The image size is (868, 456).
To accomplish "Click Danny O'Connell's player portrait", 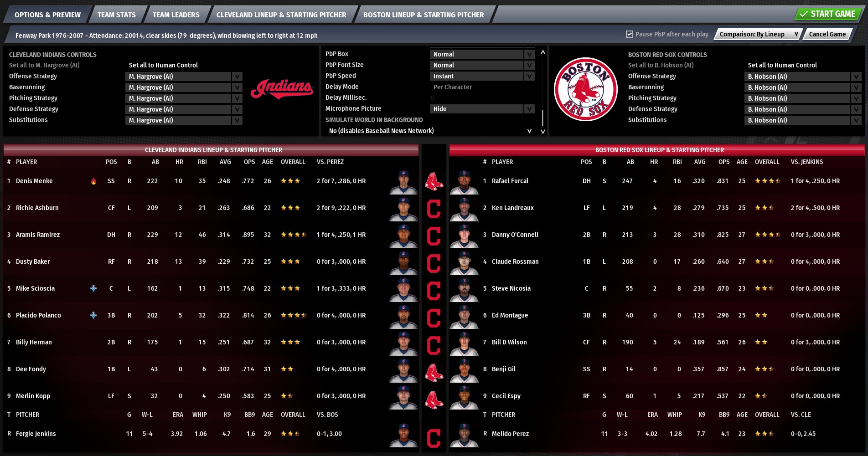I will click(464, 236).
